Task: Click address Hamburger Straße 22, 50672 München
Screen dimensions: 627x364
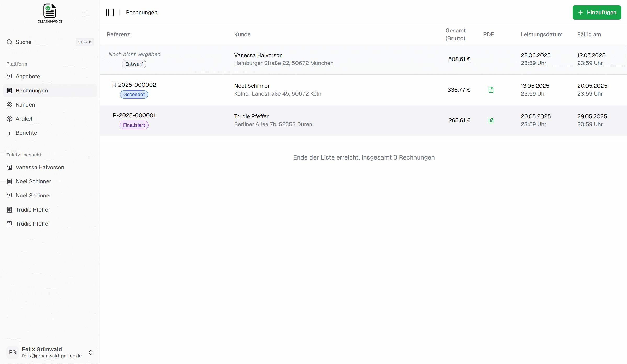Action: coord(284,63)
